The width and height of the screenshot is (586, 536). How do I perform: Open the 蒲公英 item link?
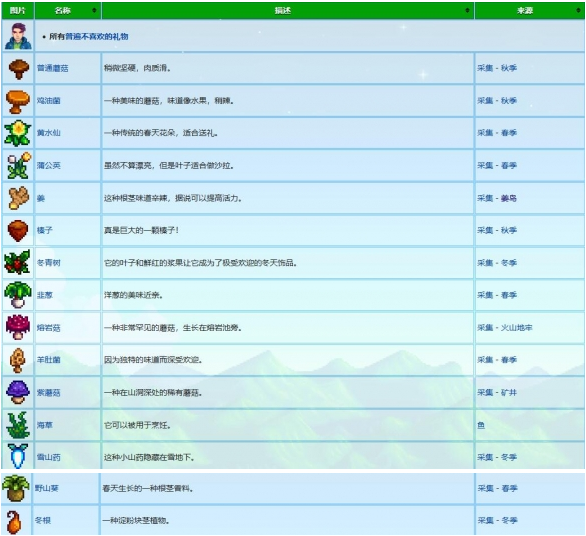[x=49, y=165]
